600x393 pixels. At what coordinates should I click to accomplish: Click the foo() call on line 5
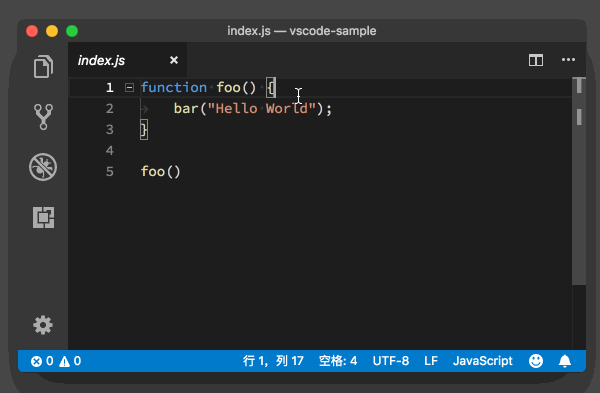(160, 171)
